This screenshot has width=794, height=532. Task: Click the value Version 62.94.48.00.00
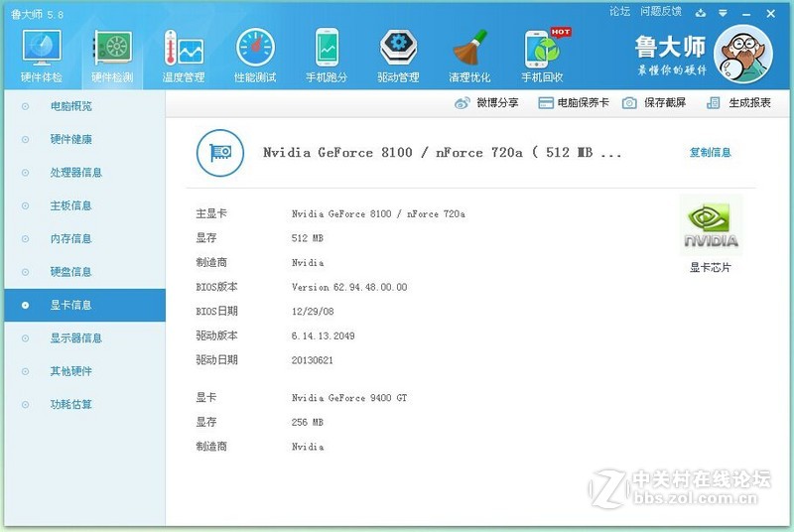(349, 287)
